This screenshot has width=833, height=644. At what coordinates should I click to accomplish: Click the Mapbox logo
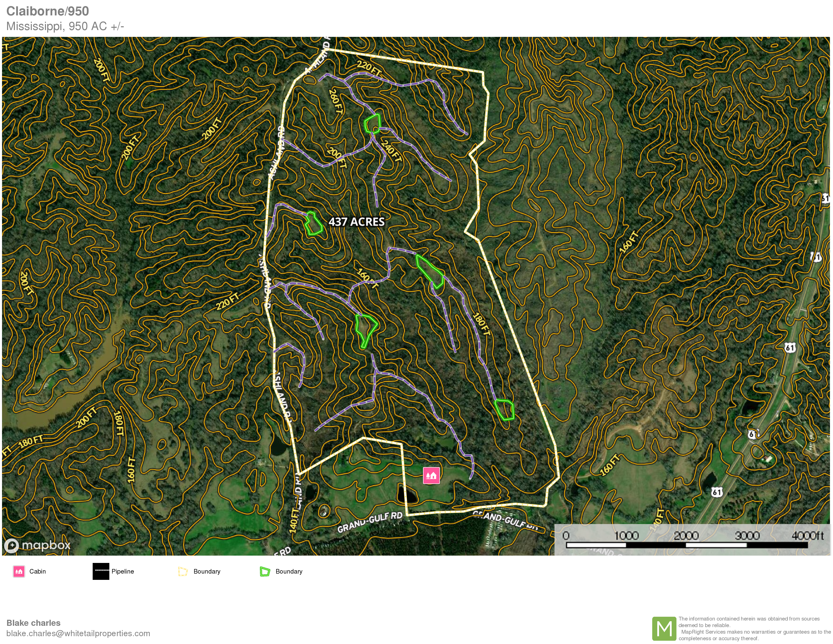tap(37, 545)
